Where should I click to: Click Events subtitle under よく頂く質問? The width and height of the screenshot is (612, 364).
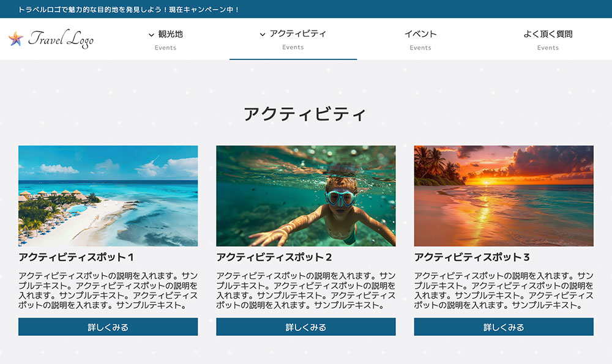click(x=548, y=48)
